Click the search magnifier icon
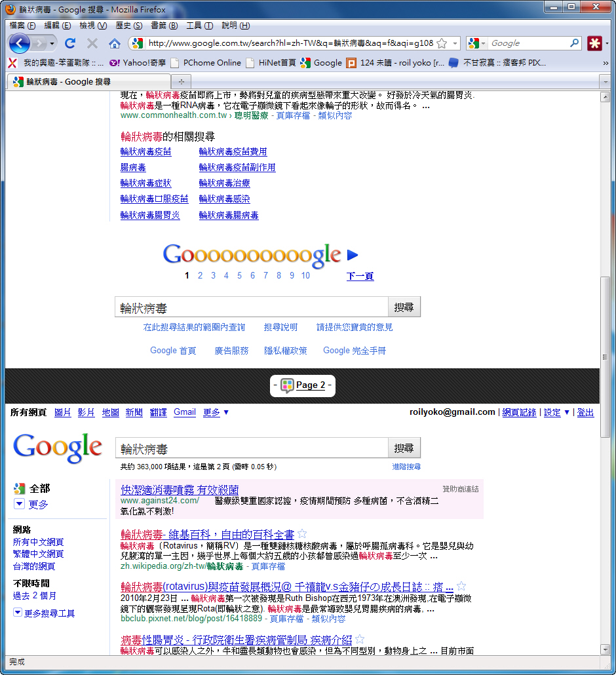This screenshot has height=675, width=616. pos(574,43)
